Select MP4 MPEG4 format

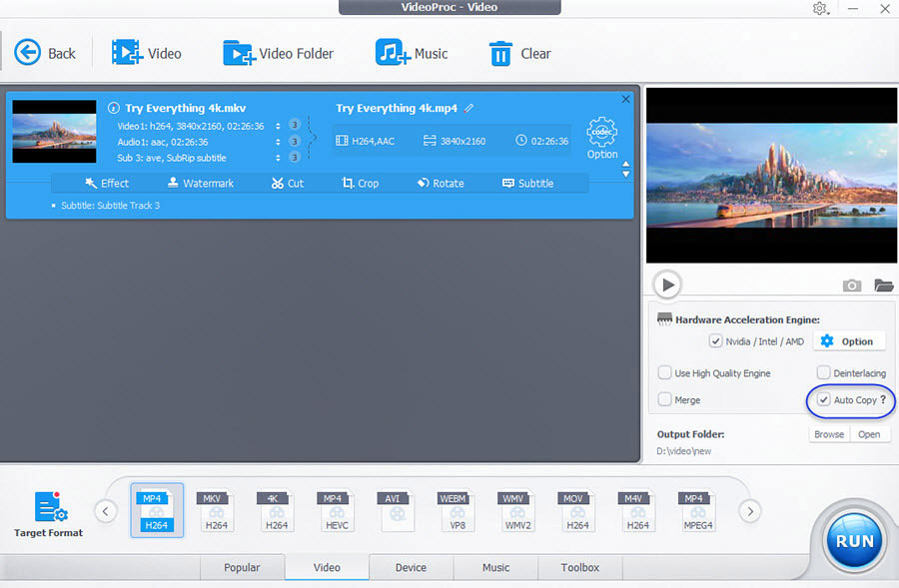pyautogui.click(x=698, y=510)
